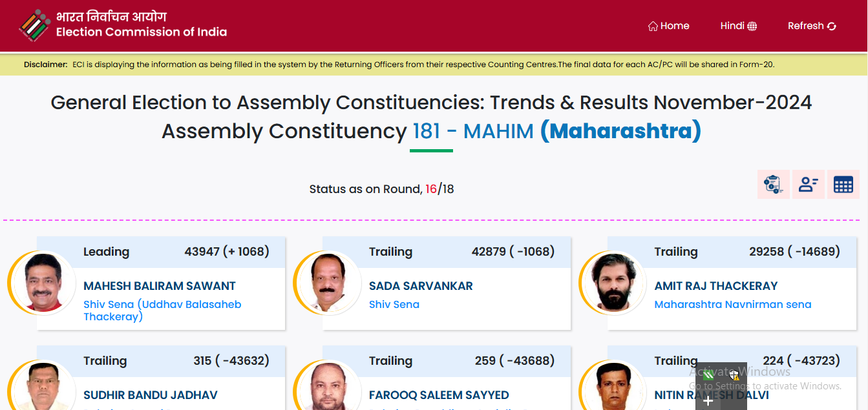Click Amit Raj Thackeray's candidate photo
This screenshot has width=868, height=410.
[614, 283]
